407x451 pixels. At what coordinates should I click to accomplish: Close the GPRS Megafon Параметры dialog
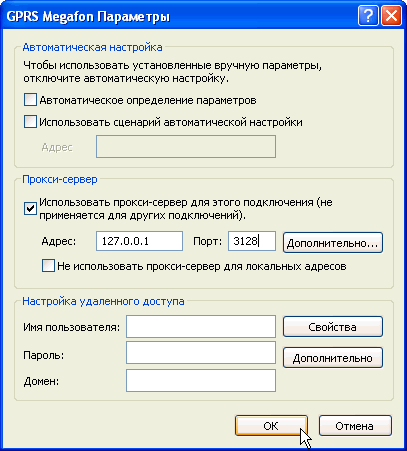(391, 16)
